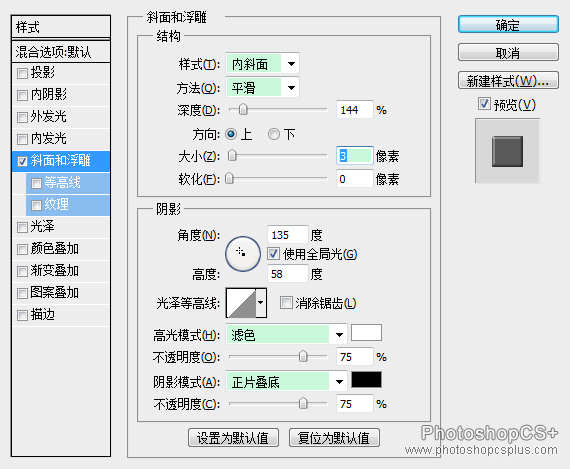The image size is (570, 469).
Task: Click the white highlight color swatch
Action: tap(366, 333)
